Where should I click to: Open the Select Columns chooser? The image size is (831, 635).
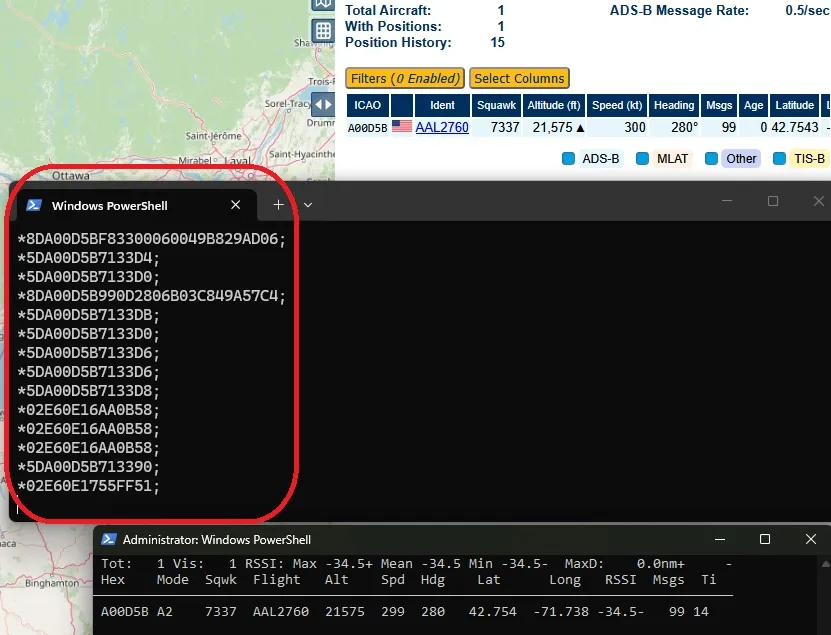(519, 78)
